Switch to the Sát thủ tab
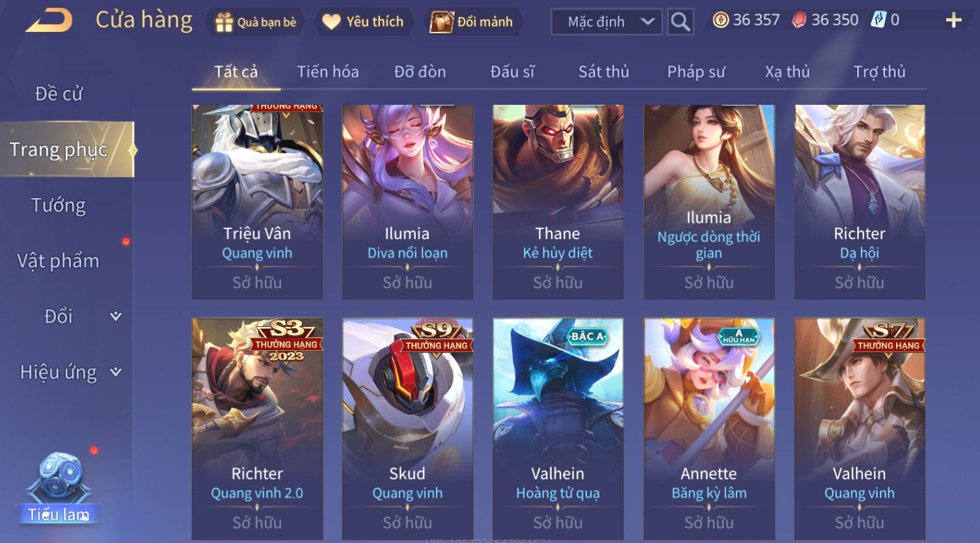 click(x=603, y=72)
